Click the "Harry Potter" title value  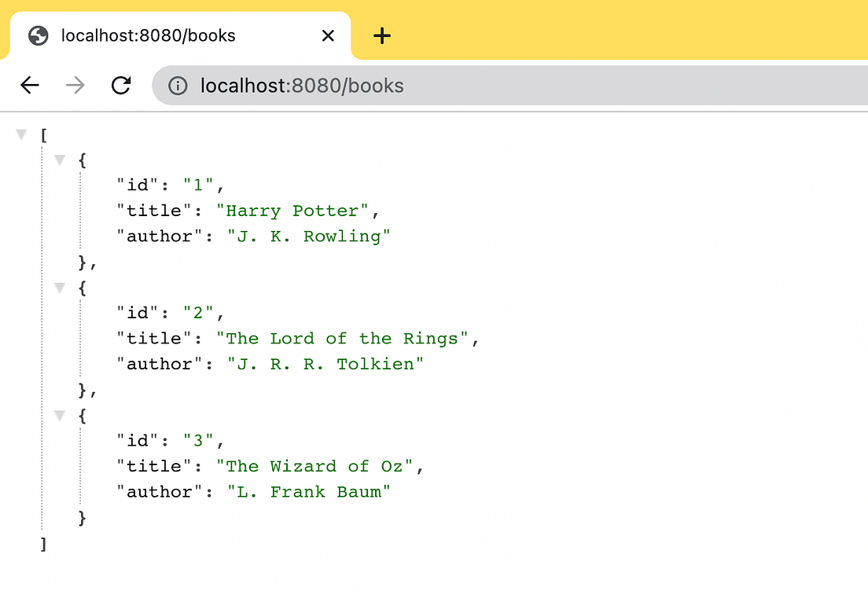[x=292, y=210]
